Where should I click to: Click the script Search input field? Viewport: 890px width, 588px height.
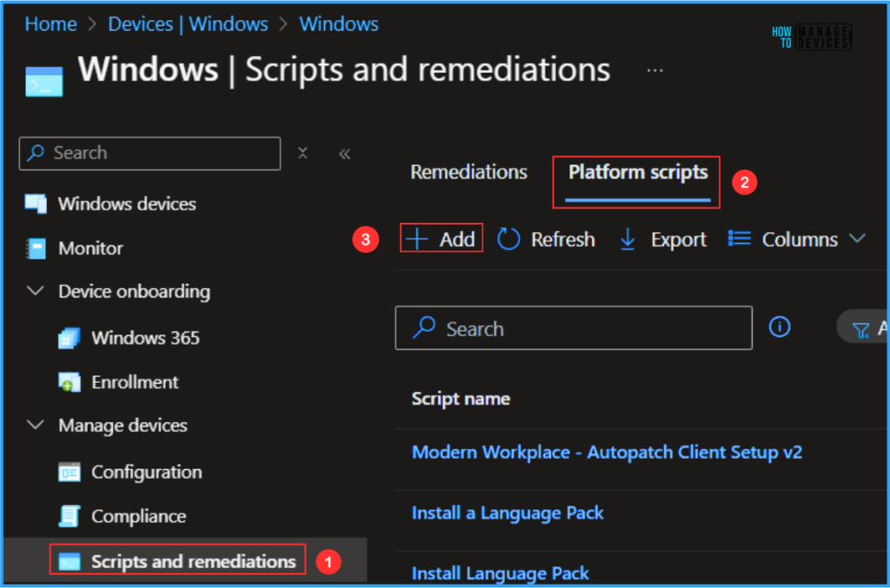pos(574,328)
